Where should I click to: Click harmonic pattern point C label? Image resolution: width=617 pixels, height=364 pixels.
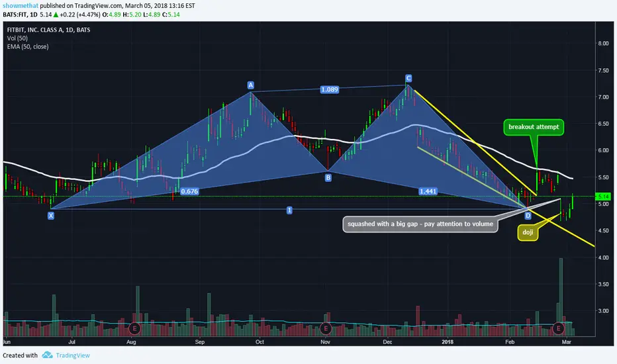pyautogui.click(x=408, y=78)
